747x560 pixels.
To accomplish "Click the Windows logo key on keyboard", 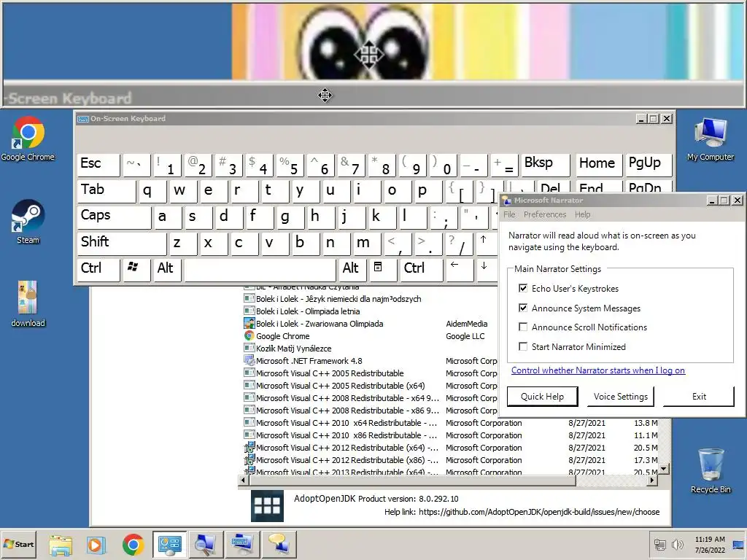I will [136, 269].
